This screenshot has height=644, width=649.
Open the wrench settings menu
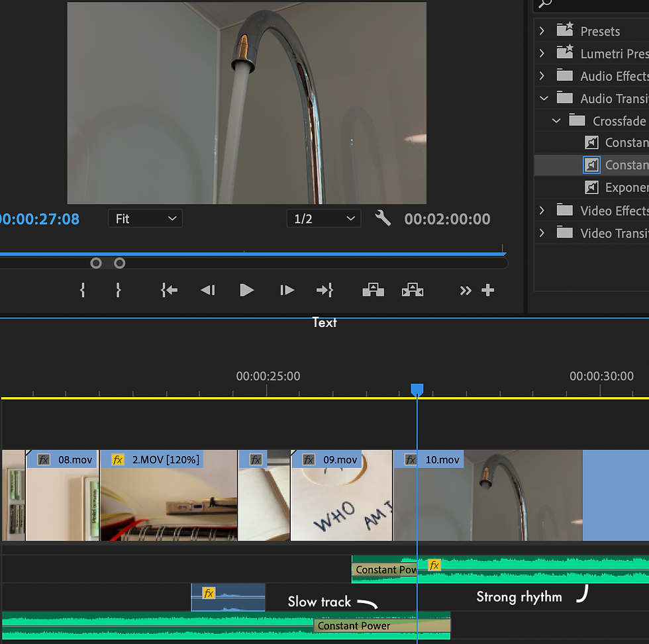[x=383, y=218]
